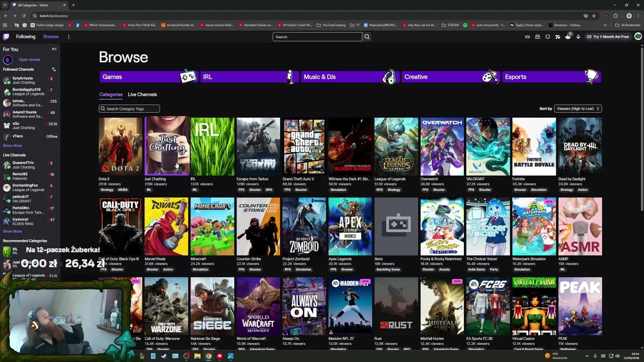Image resolution: width=644 pixels, height=362 pixels.
Task: Click the stories avatar ring
Action: coord(8,60)
